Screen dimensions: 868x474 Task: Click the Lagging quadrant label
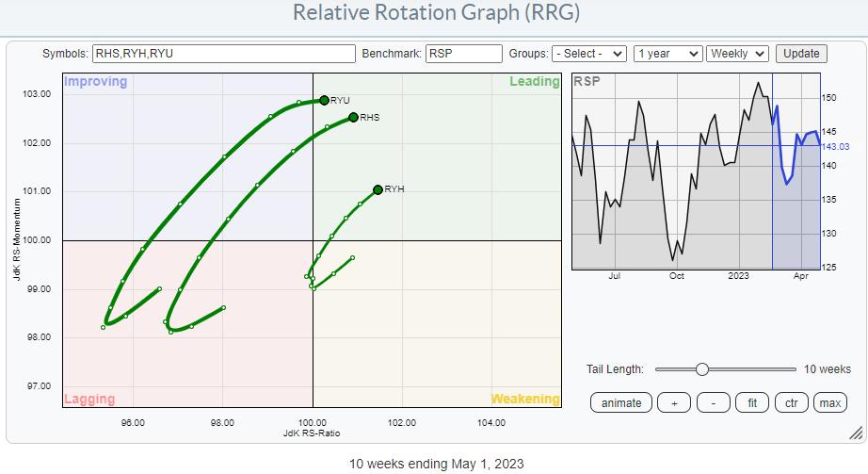(88, 399)
